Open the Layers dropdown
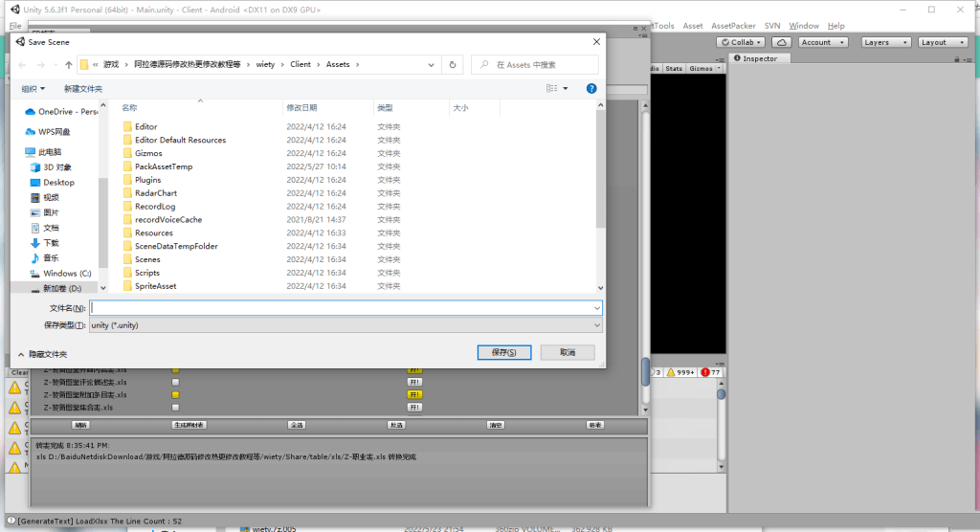 pyautogui.click(x=881, y=42)
